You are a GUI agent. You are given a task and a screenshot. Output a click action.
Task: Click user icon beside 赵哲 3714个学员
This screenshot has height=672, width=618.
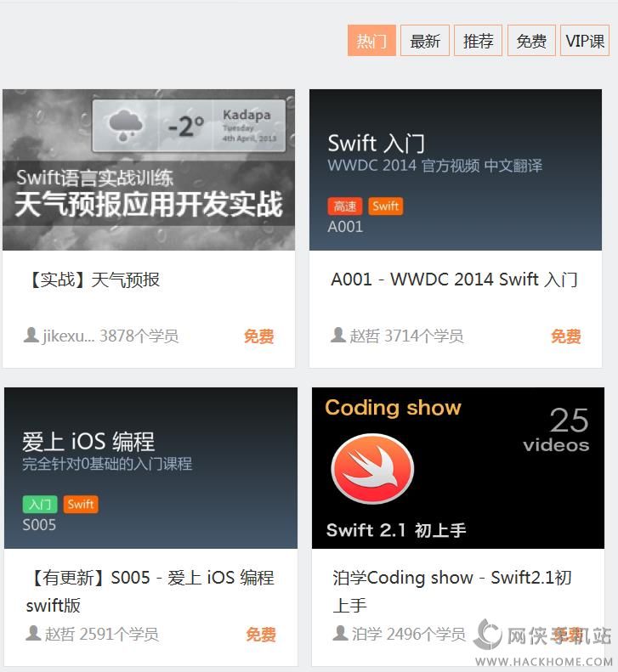coord(338,335)
